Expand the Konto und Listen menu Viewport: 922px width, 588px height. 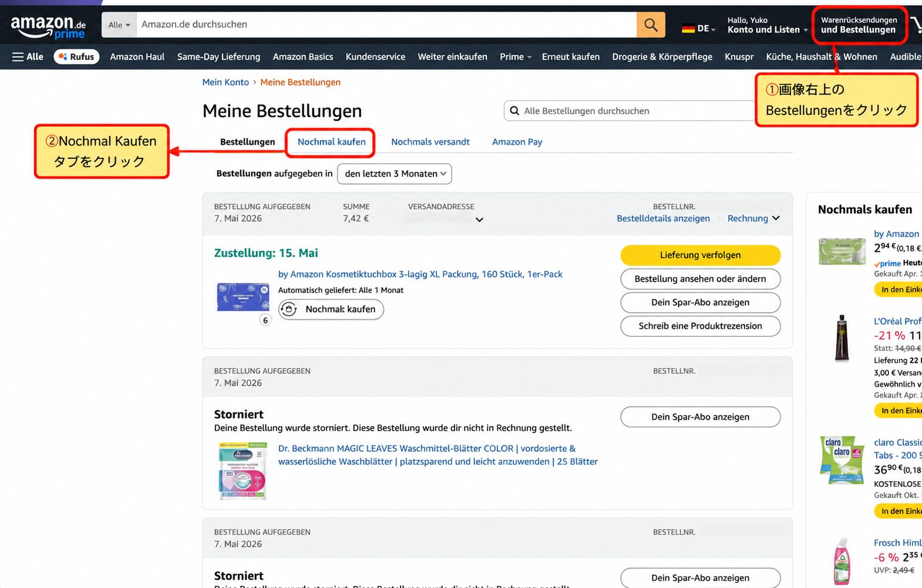pos(767,25)
